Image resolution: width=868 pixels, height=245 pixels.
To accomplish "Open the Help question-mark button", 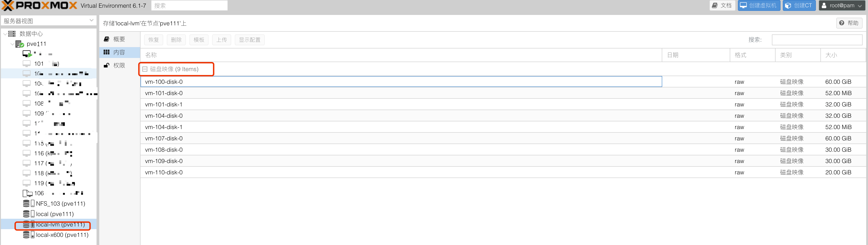I will tap(849, 23).
